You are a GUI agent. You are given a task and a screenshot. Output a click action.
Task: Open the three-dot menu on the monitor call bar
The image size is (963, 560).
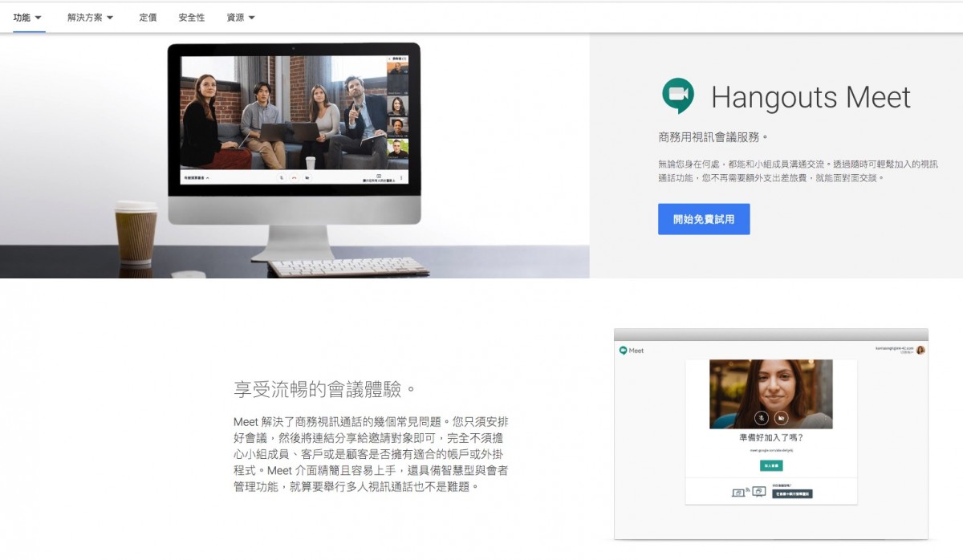[401, 177]
